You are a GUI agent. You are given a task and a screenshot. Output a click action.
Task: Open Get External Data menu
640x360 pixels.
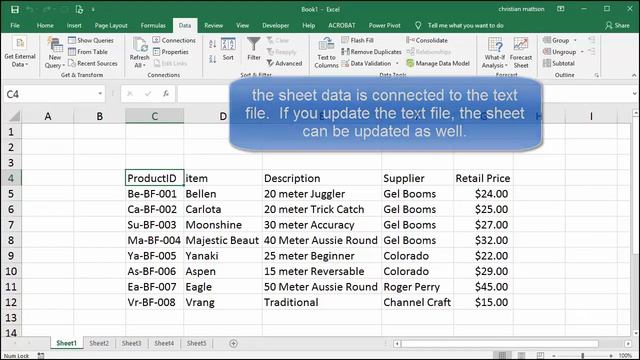tap(20, 52)
